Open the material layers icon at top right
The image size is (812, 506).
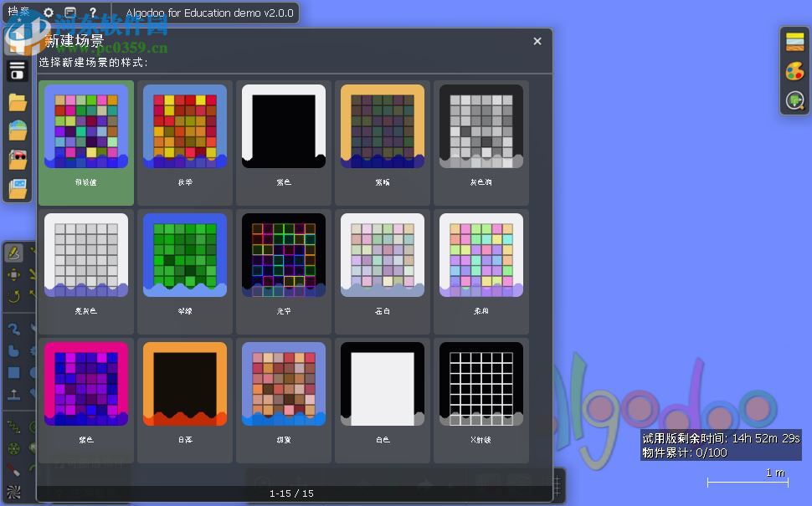pyautogui.click(x=795, y=42)
